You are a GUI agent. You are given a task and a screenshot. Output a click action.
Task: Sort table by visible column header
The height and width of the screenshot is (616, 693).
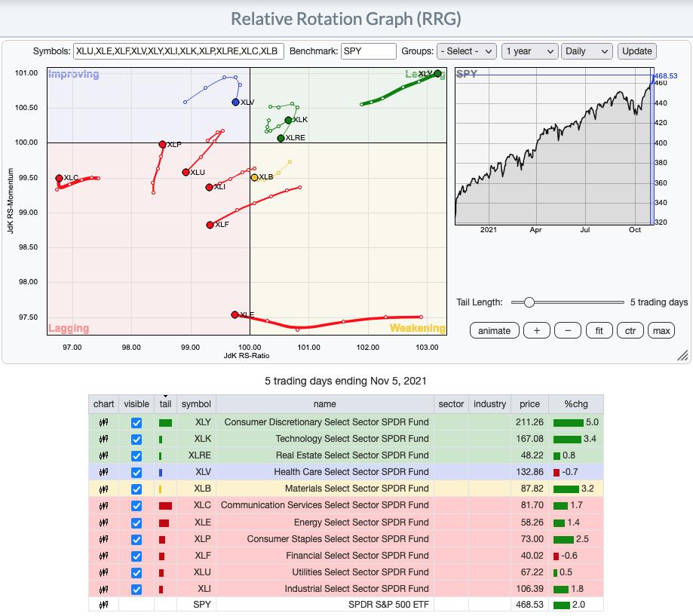[136, 404]
